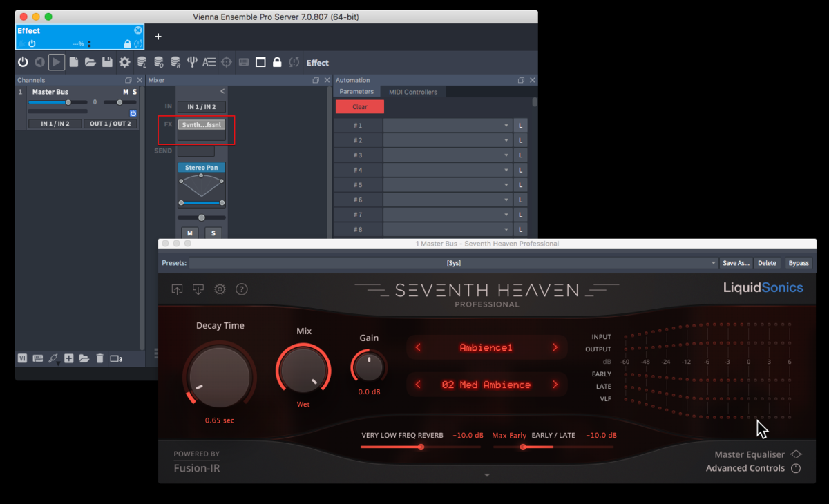829x504 pixels.
Task: Open mixer IN 1 / IN 2 input selector
Action: 202,107
